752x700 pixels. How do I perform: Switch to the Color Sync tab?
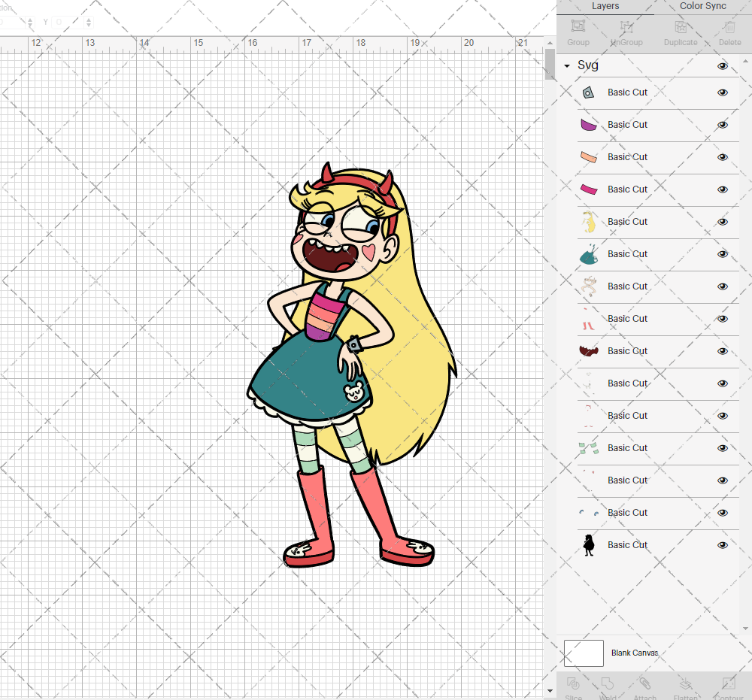[x=702, y=6]
